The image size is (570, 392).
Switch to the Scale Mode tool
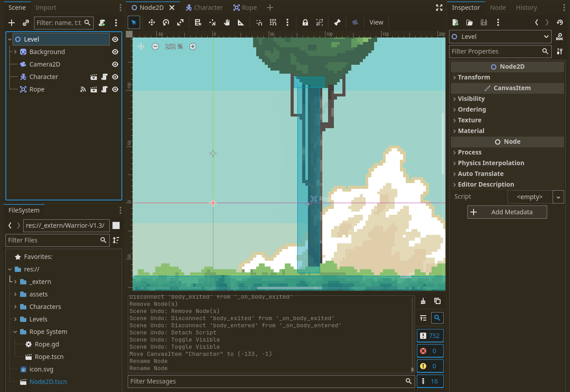pos(179,22)
